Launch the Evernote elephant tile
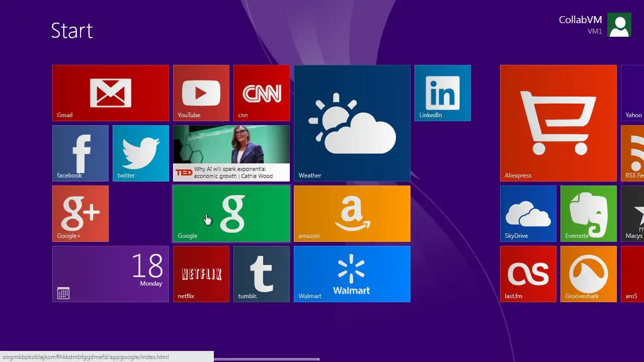Viewport: 644px width, 362px height. tap(589, 214)
